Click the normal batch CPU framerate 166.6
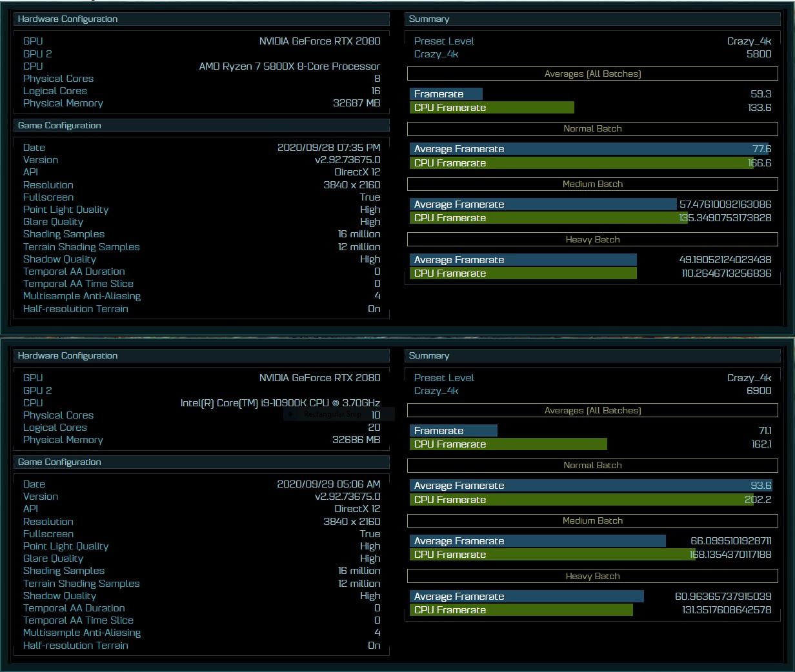The height and width of the screenshot is (672, 795). pos(760,163)
